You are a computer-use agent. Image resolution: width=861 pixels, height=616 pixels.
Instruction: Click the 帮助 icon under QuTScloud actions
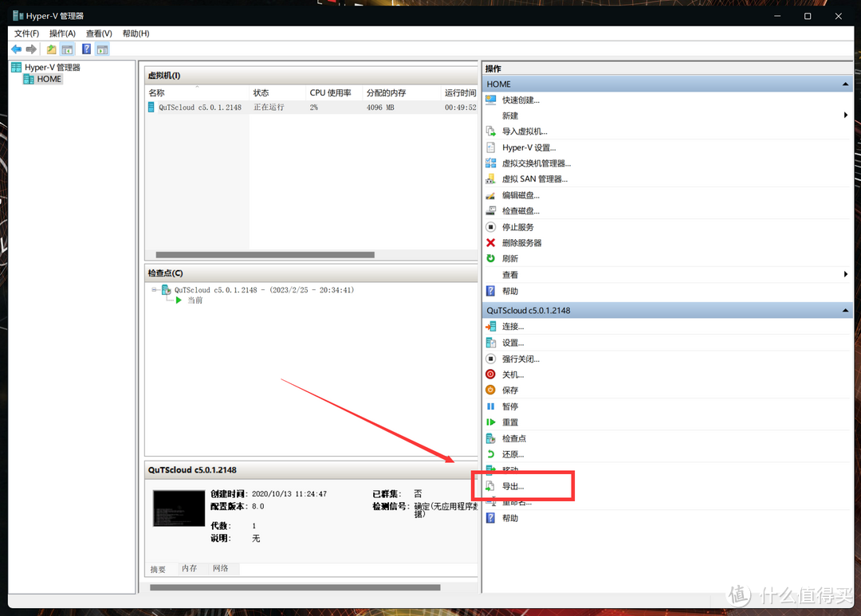click(x=491, y=518)
